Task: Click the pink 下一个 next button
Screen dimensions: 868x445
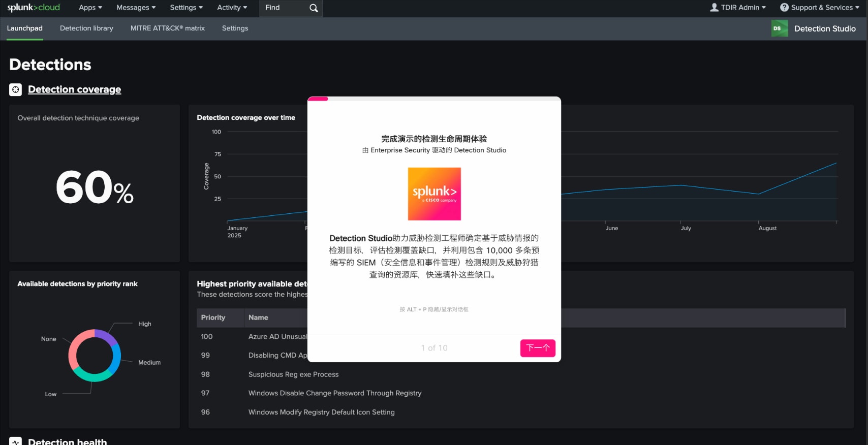Action: [538, 348]
